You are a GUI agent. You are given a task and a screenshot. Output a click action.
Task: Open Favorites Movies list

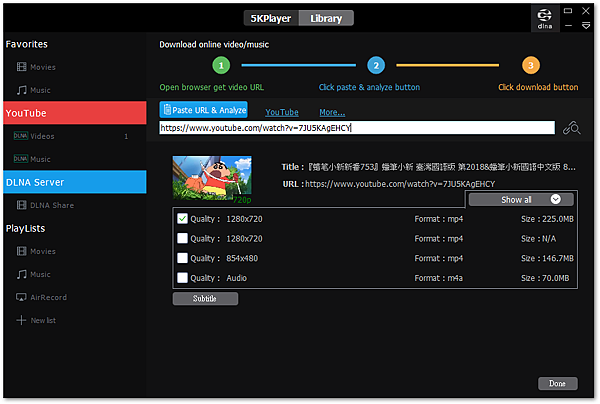point(43,67)
